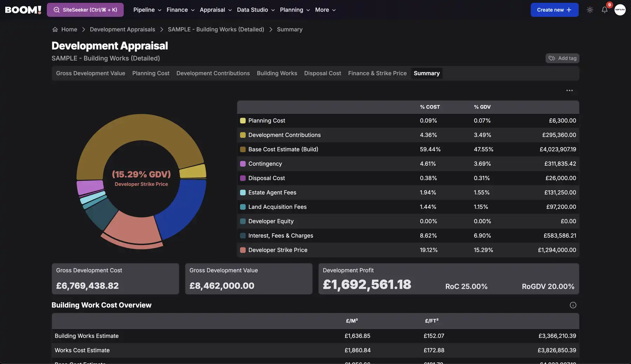This screenshot has height=364, width=631.
Task: Click Contingency row label
Action: point(265,164)
